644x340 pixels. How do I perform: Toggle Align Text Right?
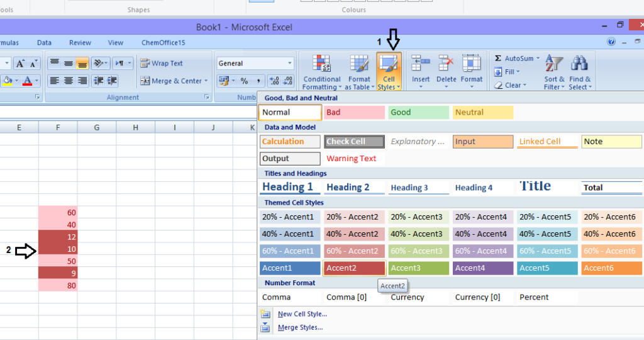tap(82, 81)
